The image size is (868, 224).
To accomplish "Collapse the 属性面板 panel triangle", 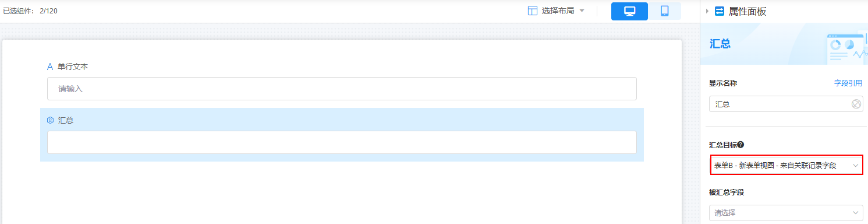I will coord(707,11).
